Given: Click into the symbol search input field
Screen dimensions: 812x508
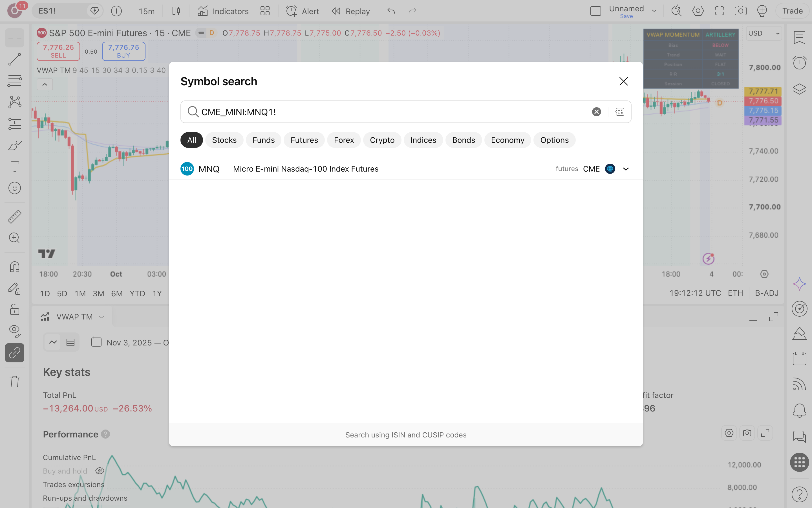Looking at the screenshot, I should pos(406,112).
